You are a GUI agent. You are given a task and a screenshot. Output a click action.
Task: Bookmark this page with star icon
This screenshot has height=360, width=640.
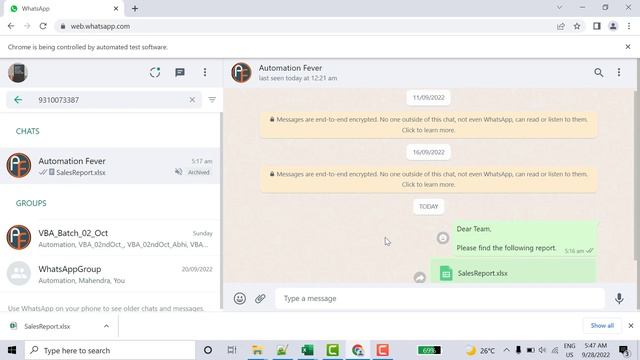[x=577, y=26]
